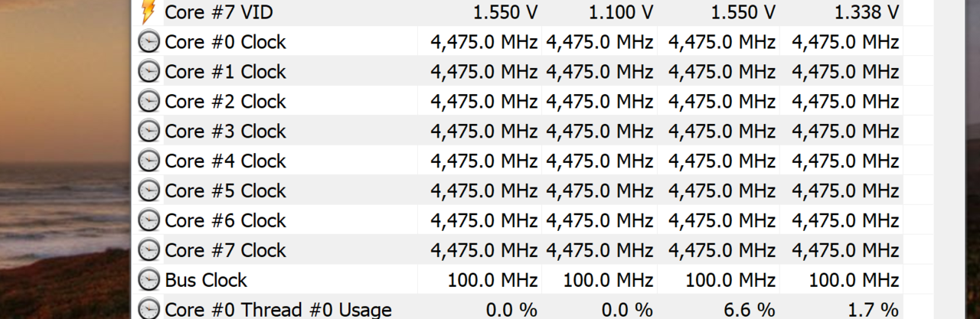The image size is (980, 319).
Task: Select the Core #7 VID sensor row
Action: tap(518, 12)
